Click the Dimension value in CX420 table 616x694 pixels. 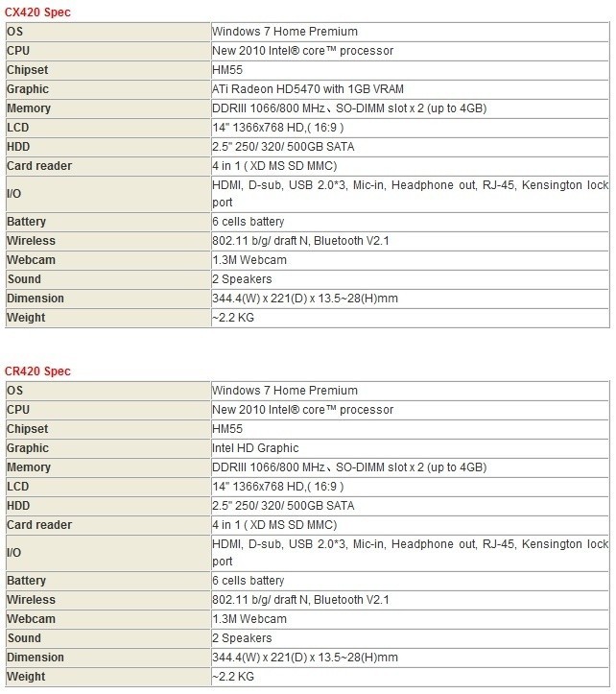[305, 299]
